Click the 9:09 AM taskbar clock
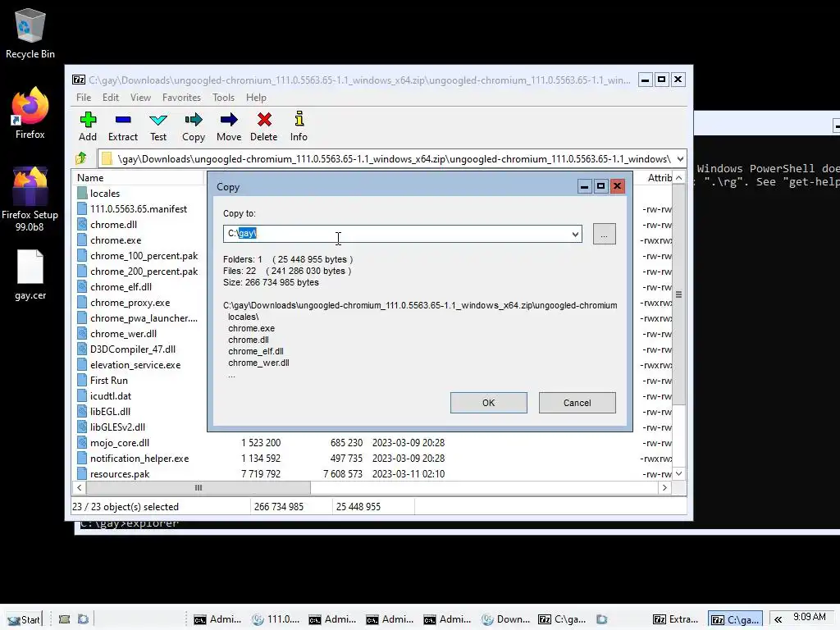This screenshot has width=840, height=630. coord(809,617)
